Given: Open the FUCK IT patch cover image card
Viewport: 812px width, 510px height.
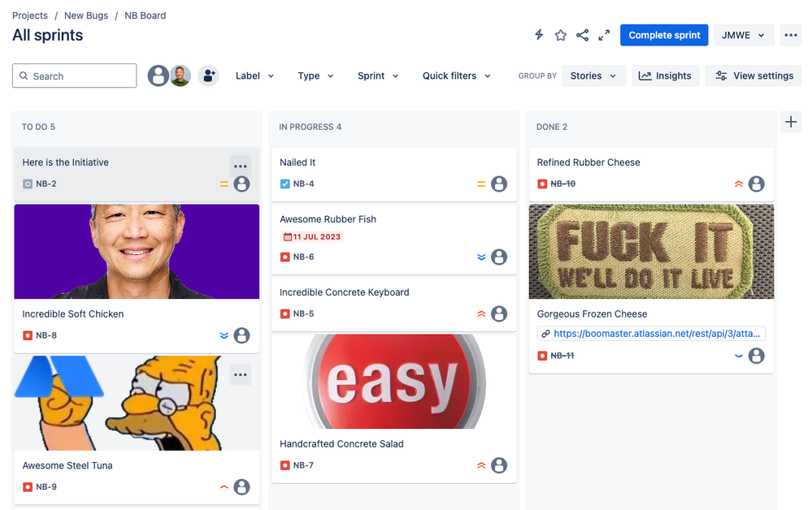Looking at the screenshot, I should (651, 252).
